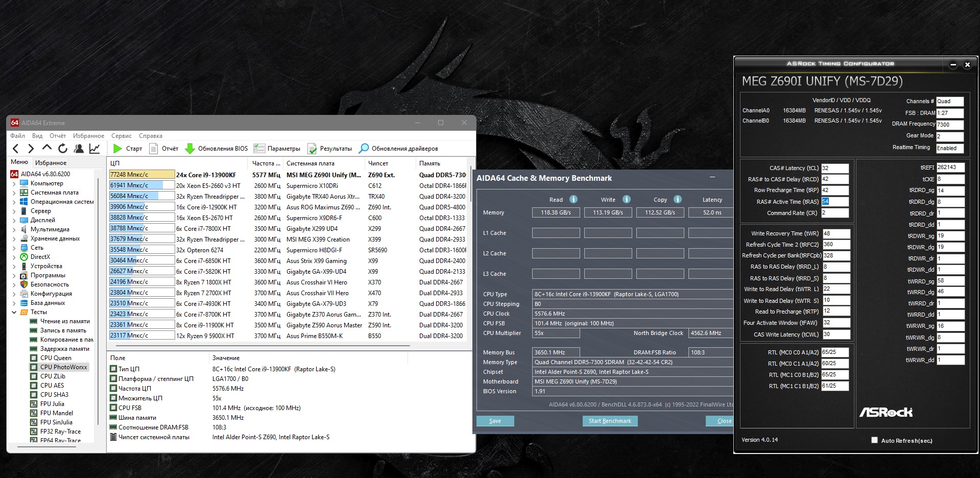Select the CPU AES benchmark item
The height and width of the screenshot is (478, 980).
click(52, 386)
